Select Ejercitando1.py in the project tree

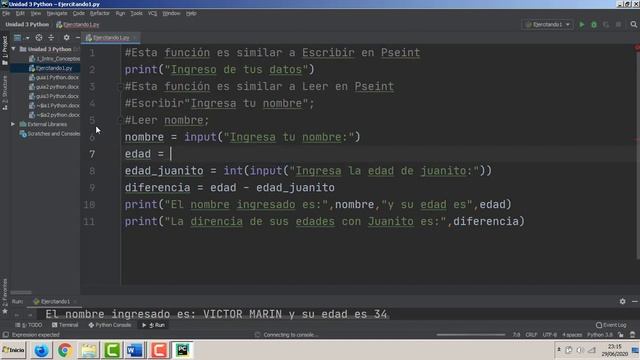(x=54, y=68)
